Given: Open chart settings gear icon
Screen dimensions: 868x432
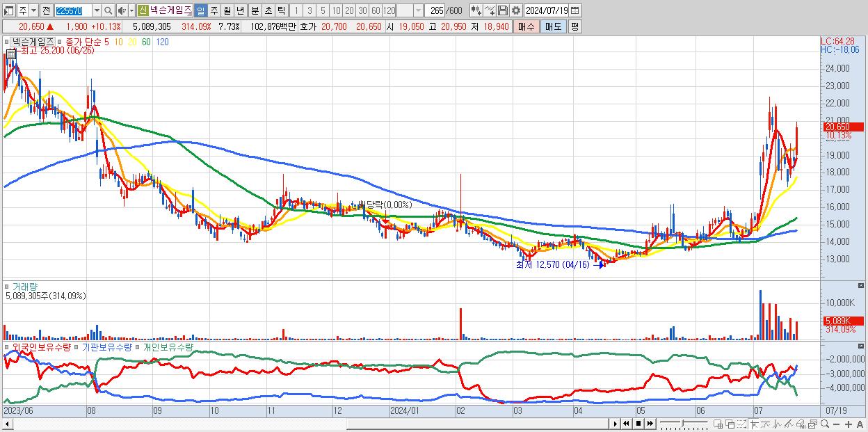Looking at the screenshot, I should [516, 10].
